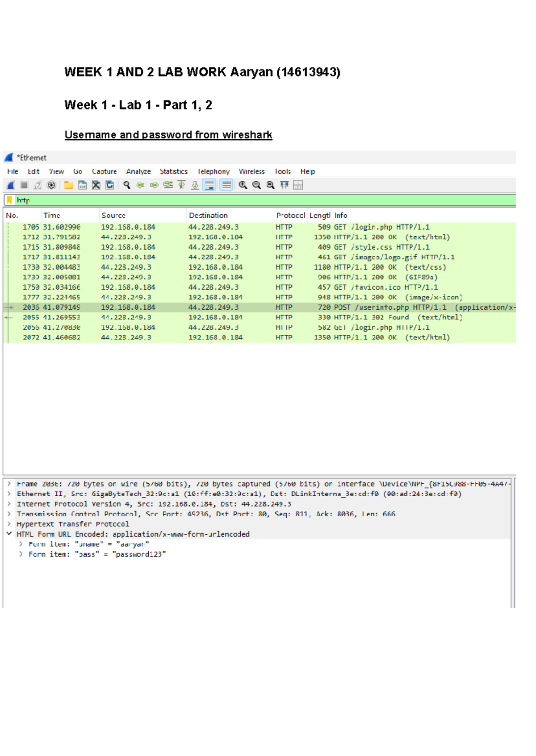Select packet 1705 GET /login.php
This screenshot has width=536, height=756.
click(260, 227)
